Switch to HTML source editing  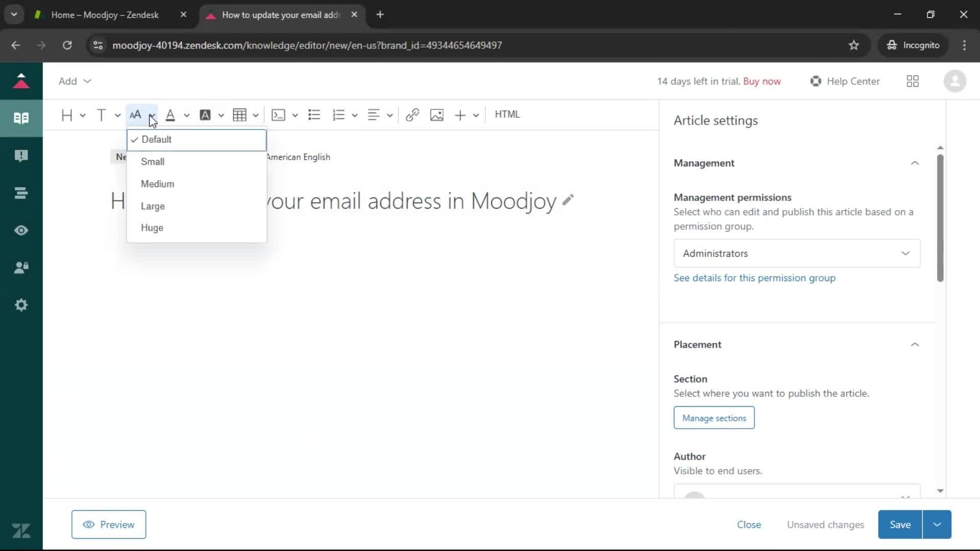507,114
